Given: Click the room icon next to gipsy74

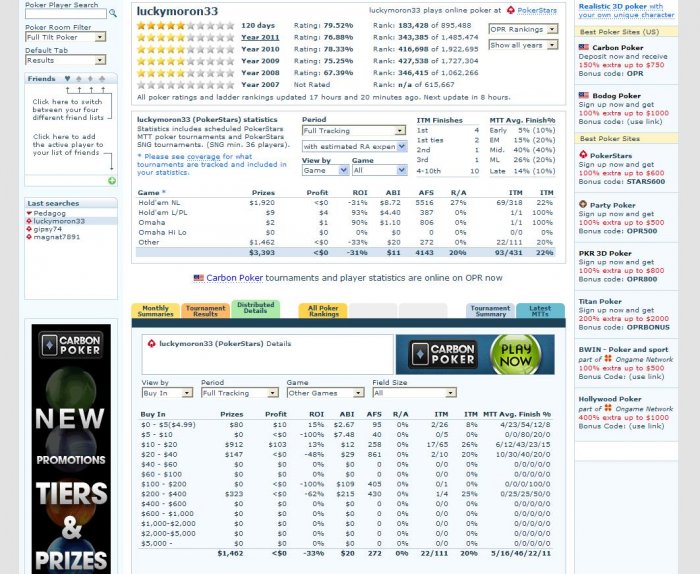Looking at the screenshot, I should pos(29,229).
